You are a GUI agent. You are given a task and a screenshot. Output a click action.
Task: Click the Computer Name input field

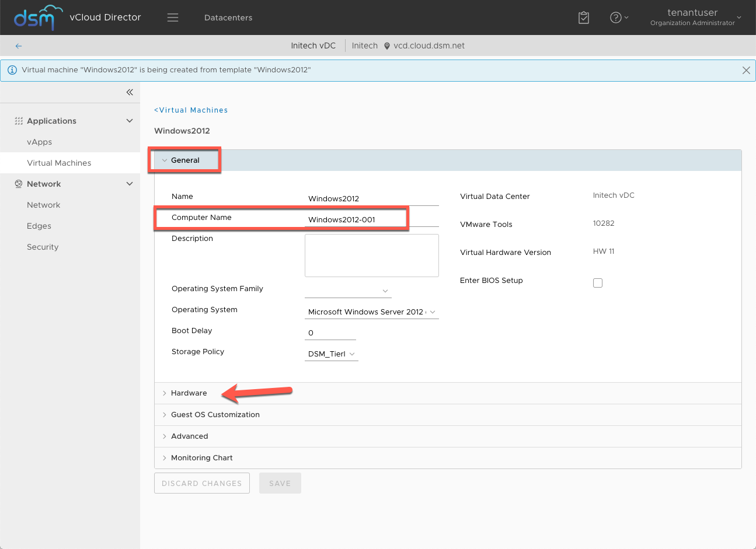371,220
